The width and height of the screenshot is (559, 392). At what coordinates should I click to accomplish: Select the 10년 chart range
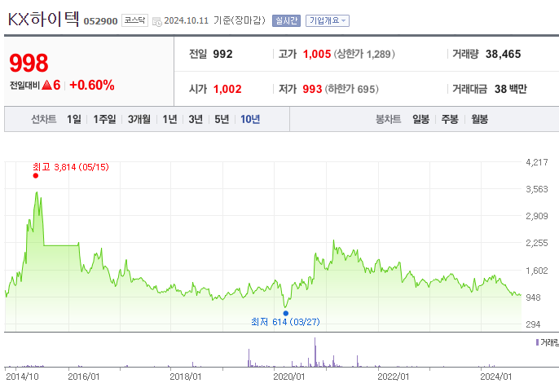250,119
